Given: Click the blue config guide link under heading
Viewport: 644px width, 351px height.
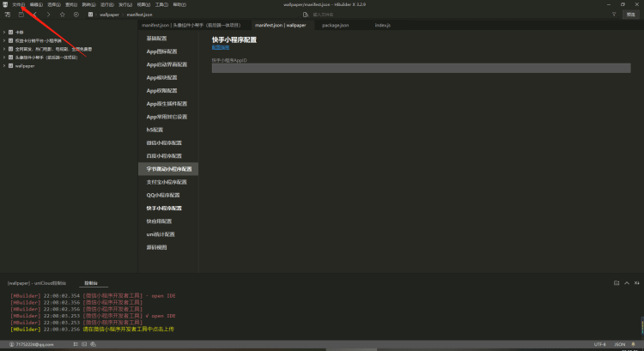Looking at the screenshot, I should tap(221, 47).
